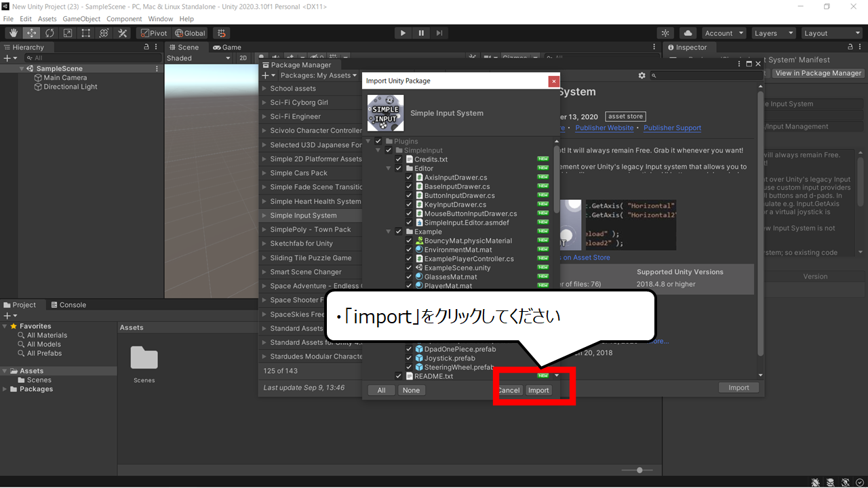Image resolution: width=868 pixels, height=488 pixels.
Task: Select the Hand tool in toolbar
Action: tap(14, 33)
